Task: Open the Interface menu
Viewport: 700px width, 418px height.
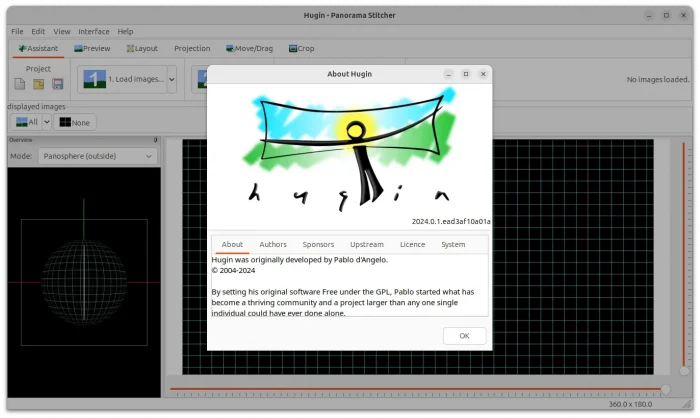Action: pyautogui.click(x=94, y=31)
